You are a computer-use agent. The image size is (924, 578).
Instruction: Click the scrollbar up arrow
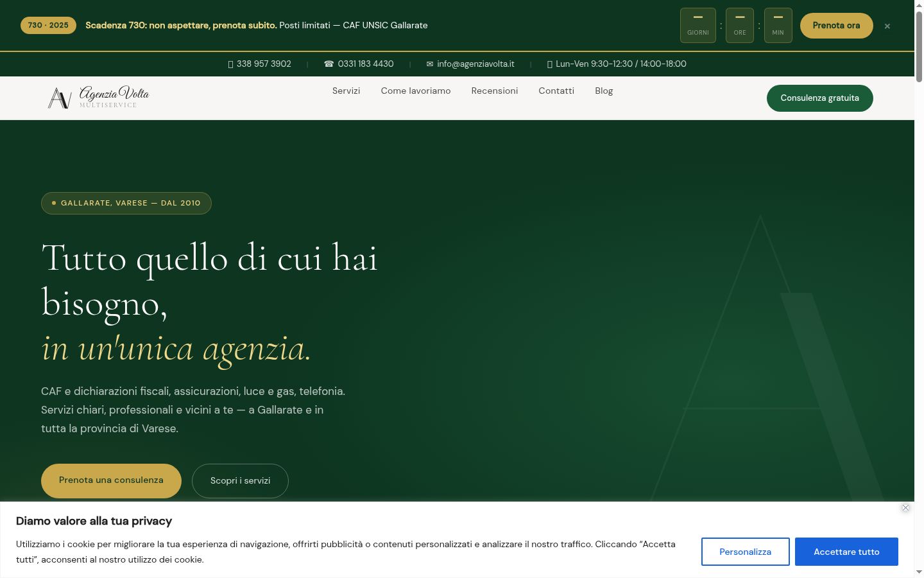[x=919, y=4]
